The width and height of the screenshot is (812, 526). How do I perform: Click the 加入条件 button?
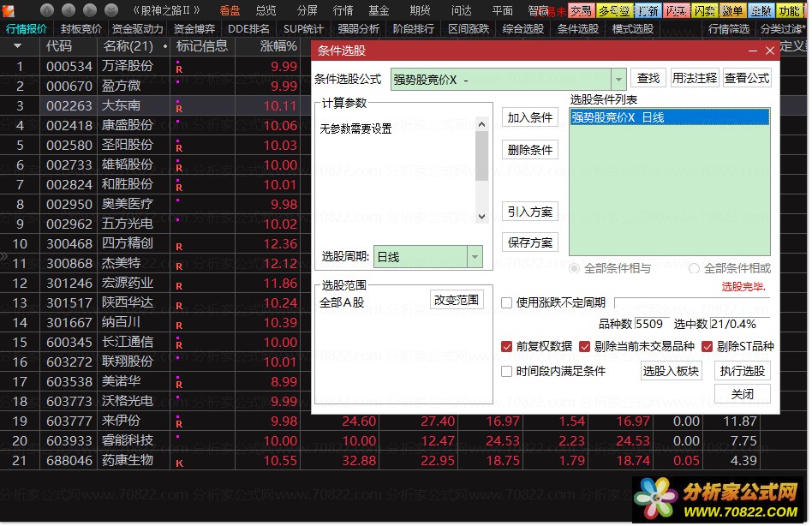tap(530, 117)
